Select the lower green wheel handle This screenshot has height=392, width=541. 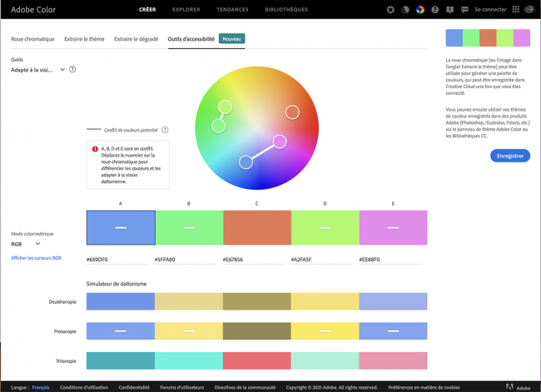click(218, 126)
